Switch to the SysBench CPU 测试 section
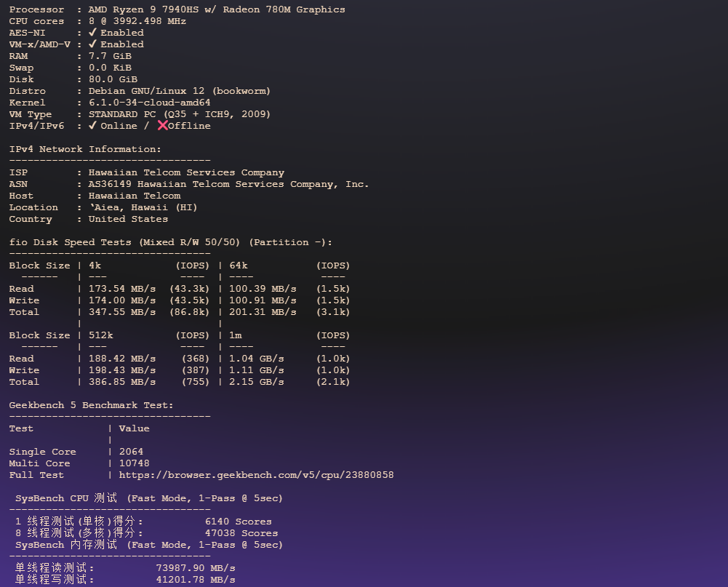 click(x=145, y=498)
